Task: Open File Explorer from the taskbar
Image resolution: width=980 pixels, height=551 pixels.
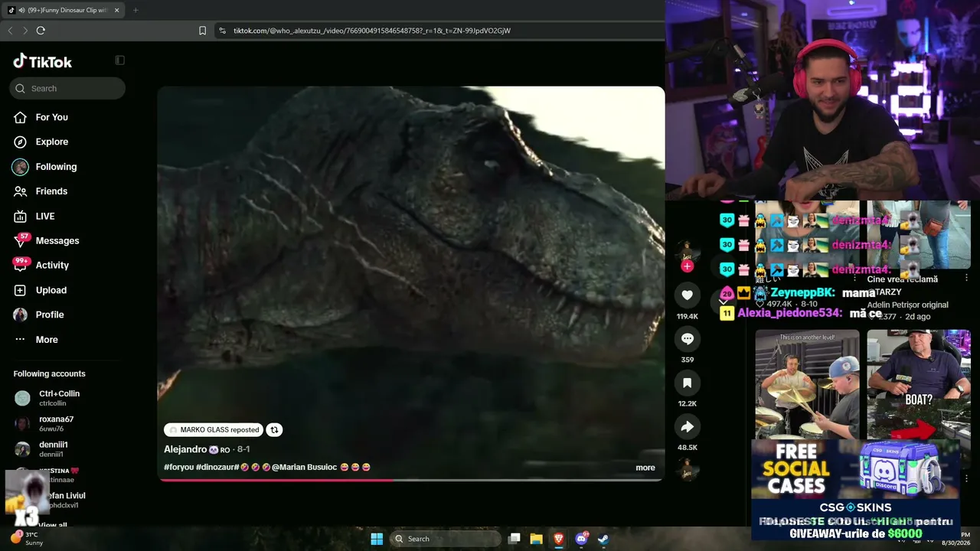Action: coord(537,539)
